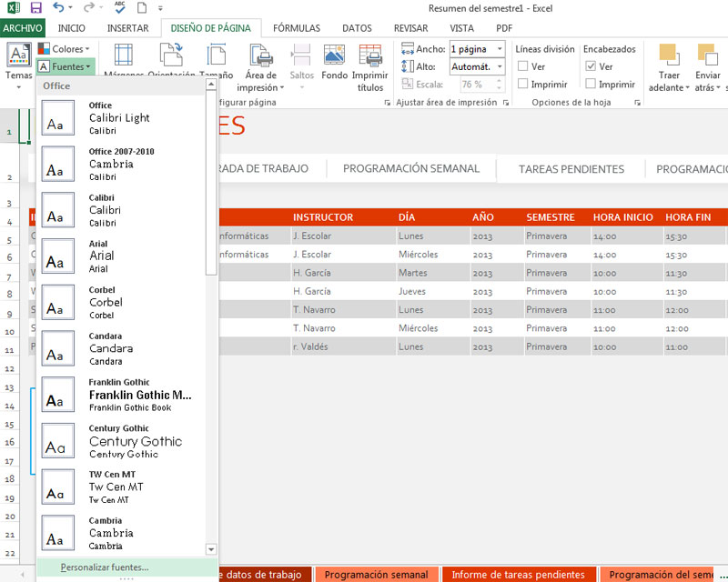Screen dimensions: 728x582
Task: Click the Tamaño page size icon
Action: point(217,55)
